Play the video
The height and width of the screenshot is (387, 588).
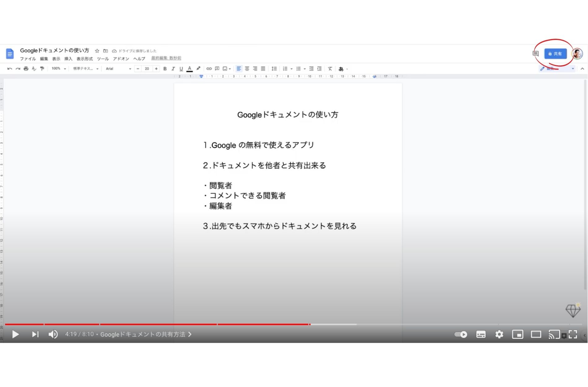15,334
